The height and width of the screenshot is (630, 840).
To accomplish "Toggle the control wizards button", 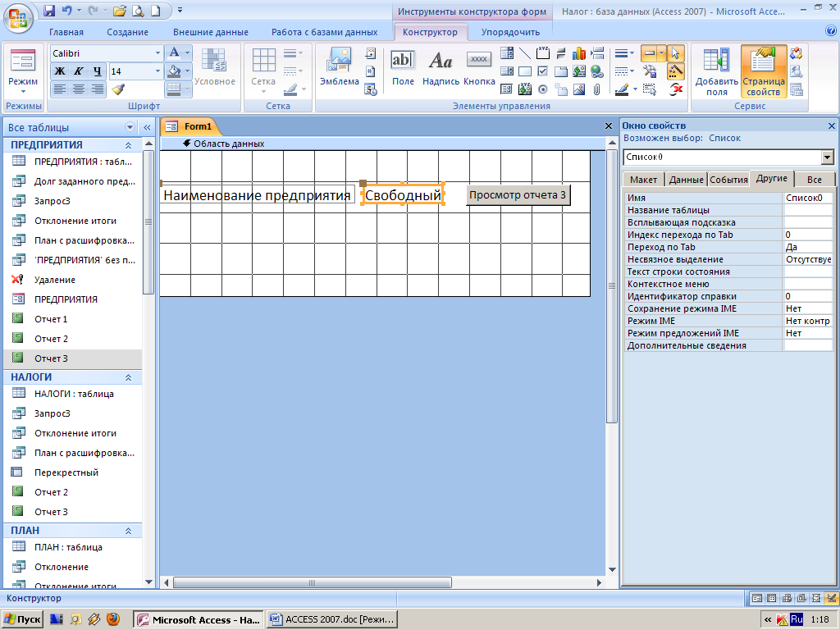I will click(676, 71).
